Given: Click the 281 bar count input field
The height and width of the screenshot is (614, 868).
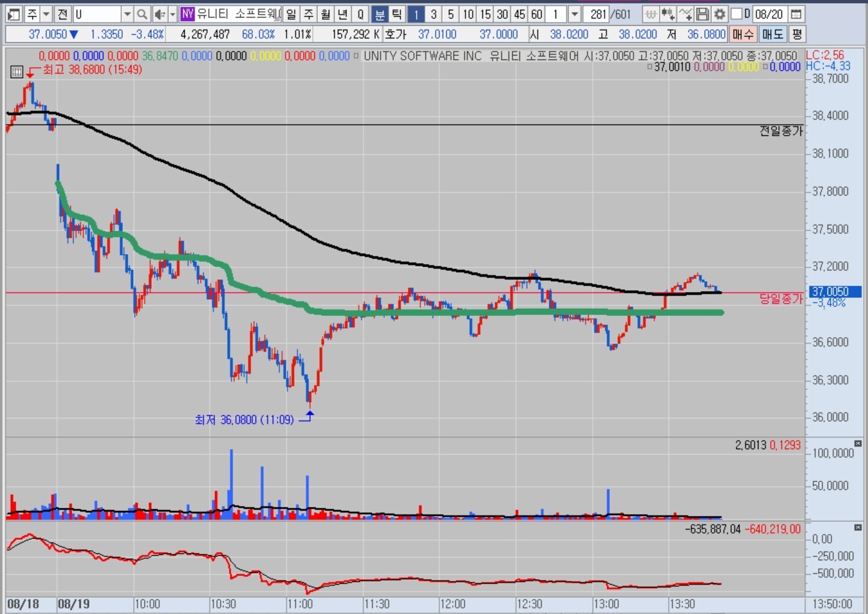Looking at the screenshot, I should (x=598, y=14).
